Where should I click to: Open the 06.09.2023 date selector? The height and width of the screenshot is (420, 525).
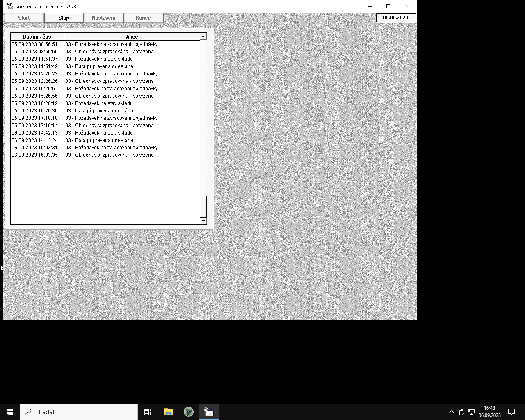tap(395, 18)
